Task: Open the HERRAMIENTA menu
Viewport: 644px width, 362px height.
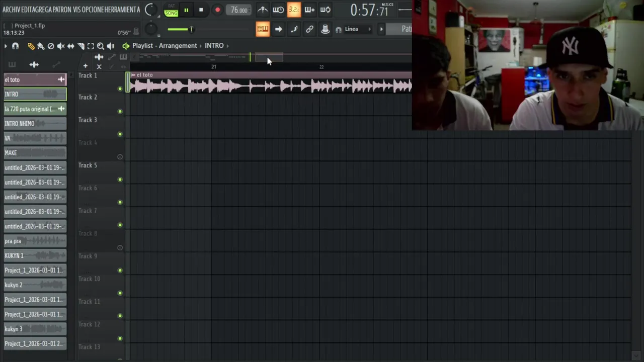Action: 122,10
